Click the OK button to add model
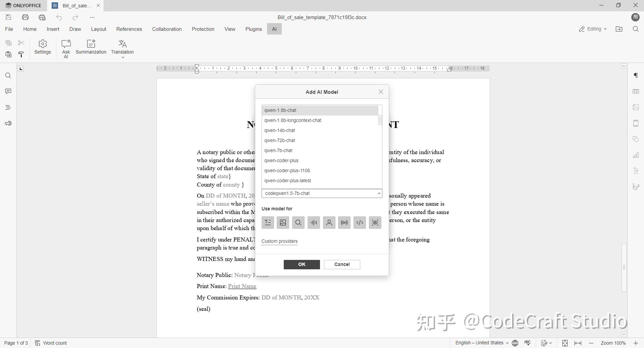This screenshot has width=644, height=348. tap(302, 264)
